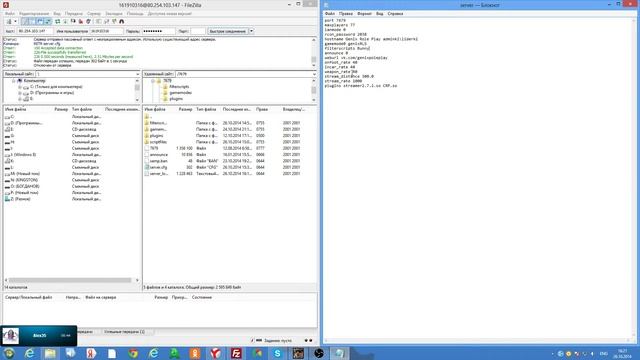Toggle the message log display icon
This screenshot has height=360, width=640.
tap(25, 21)
